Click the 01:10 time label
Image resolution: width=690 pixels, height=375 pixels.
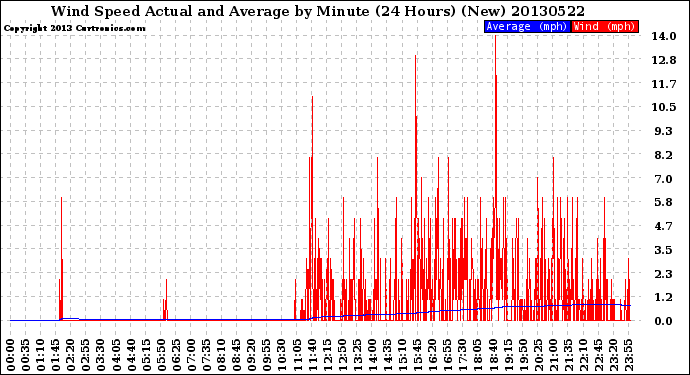(x=40, y=355)
